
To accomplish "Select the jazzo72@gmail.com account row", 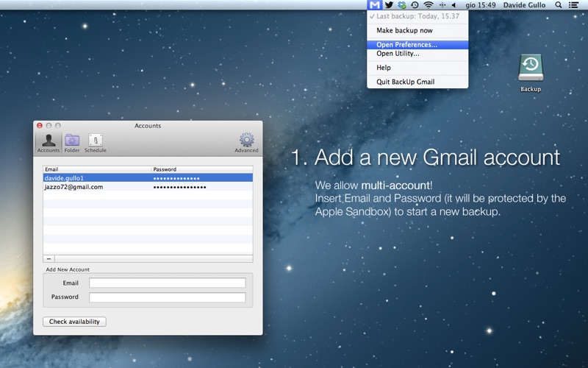I will tap(148, 187).
